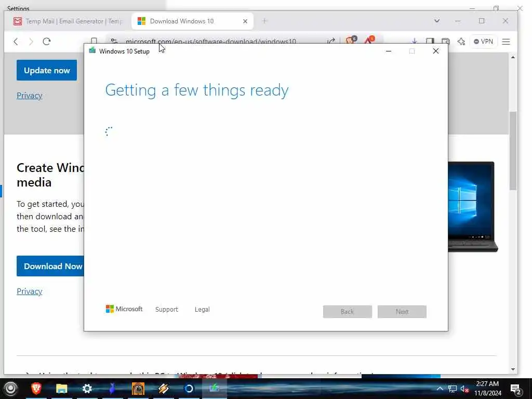Click the greyed Next button in Setup

402,312
